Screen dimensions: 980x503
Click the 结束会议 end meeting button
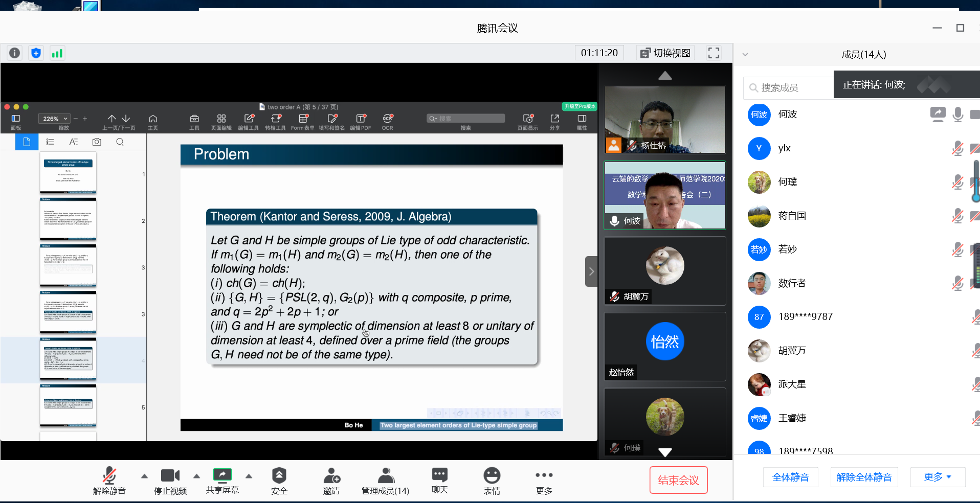pyautogui.click(x=678, y=480)
